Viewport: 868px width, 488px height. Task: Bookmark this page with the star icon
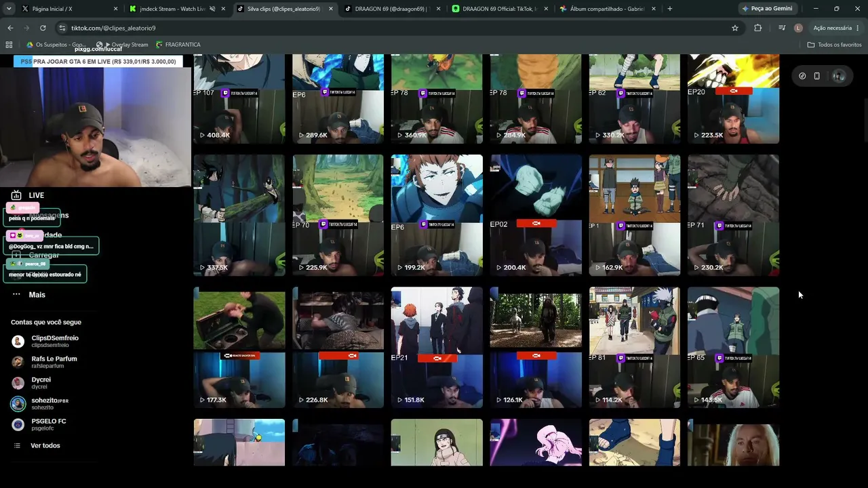[734, 28]
